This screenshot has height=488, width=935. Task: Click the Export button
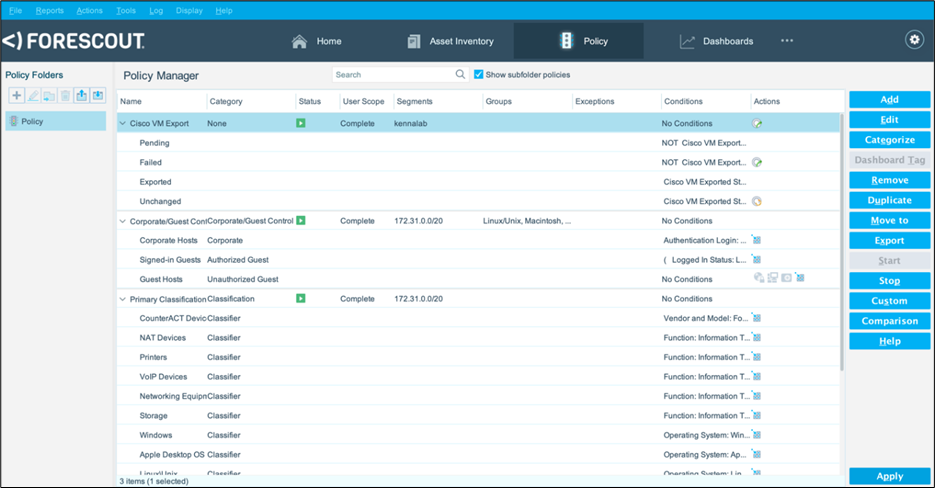pyautogui.click(x=889, y=240)
